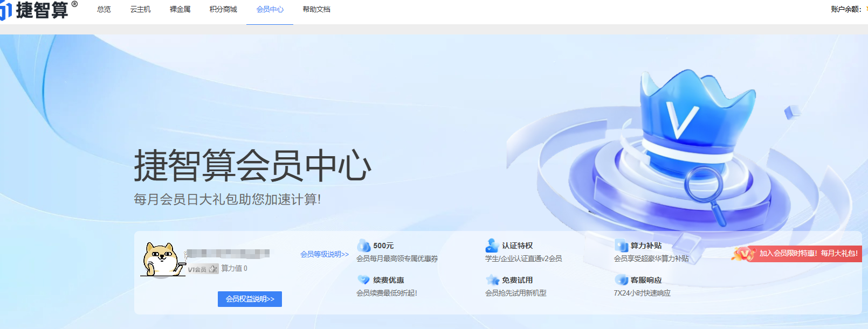The image size is (868, 329).
Task: Go to the 云主机 nav item
Action: pyautogui.click(x=140, y=10)
